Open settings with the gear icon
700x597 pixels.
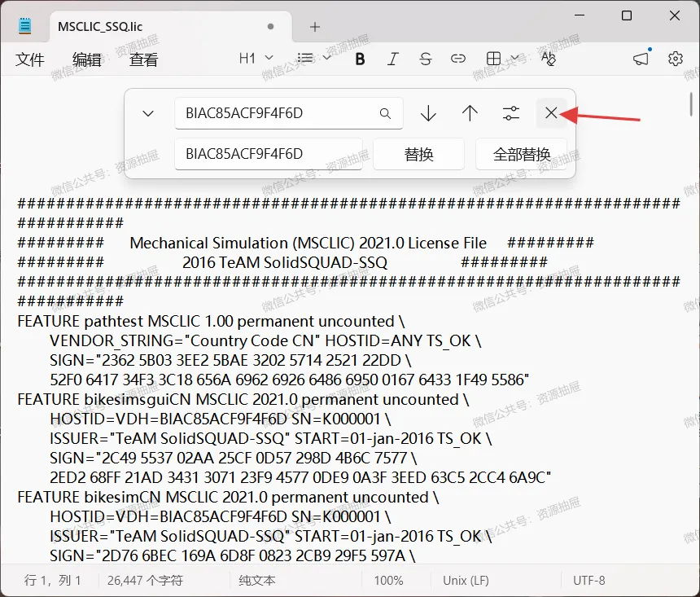(x=675, y=59)
